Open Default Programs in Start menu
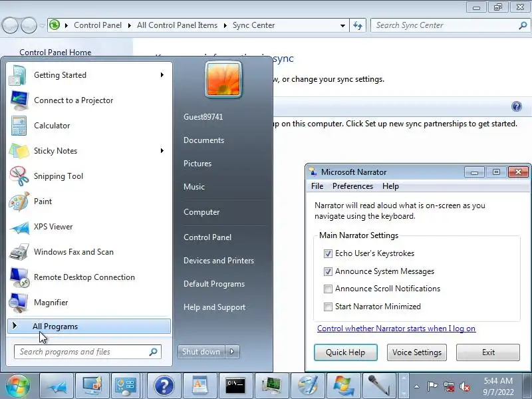532x399 pixels. click(x=213, y=284)
